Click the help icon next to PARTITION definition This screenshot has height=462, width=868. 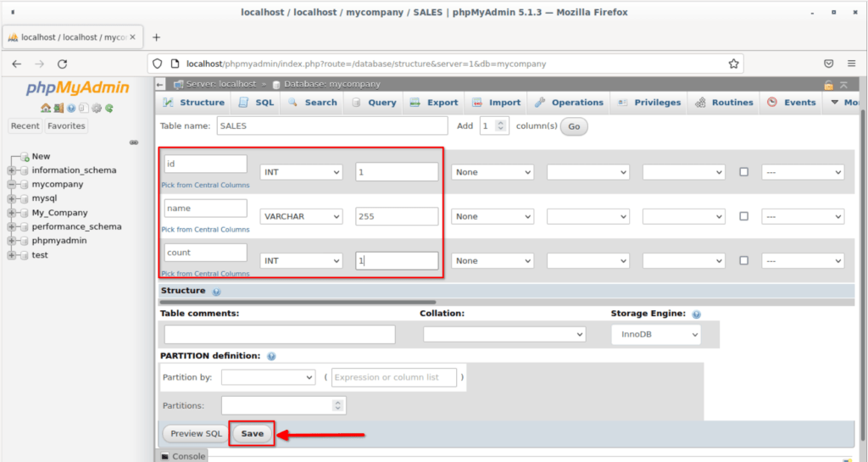(x=270, y=356)
